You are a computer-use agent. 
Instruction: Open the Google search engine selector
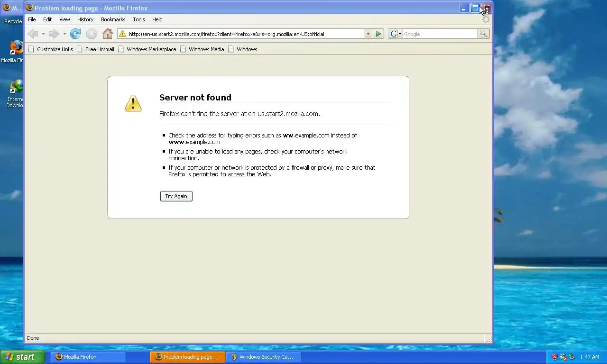395,34
